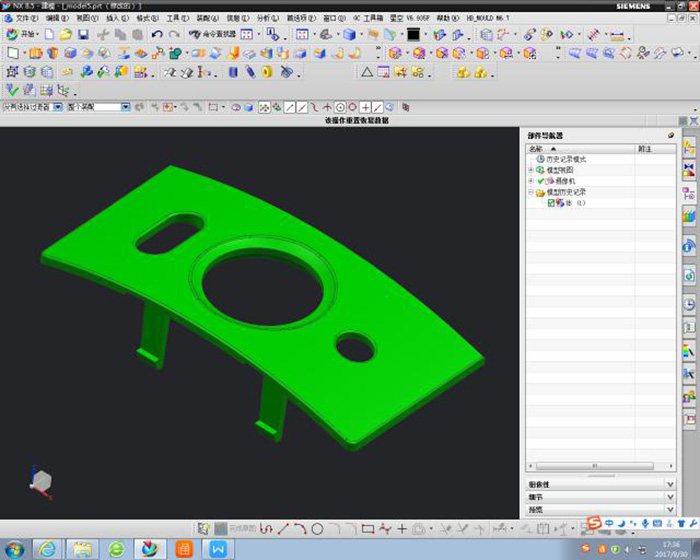Collapse the 模型历史记录 tree node
Viewport: 700px width, 560px height.
pos(531,192)
